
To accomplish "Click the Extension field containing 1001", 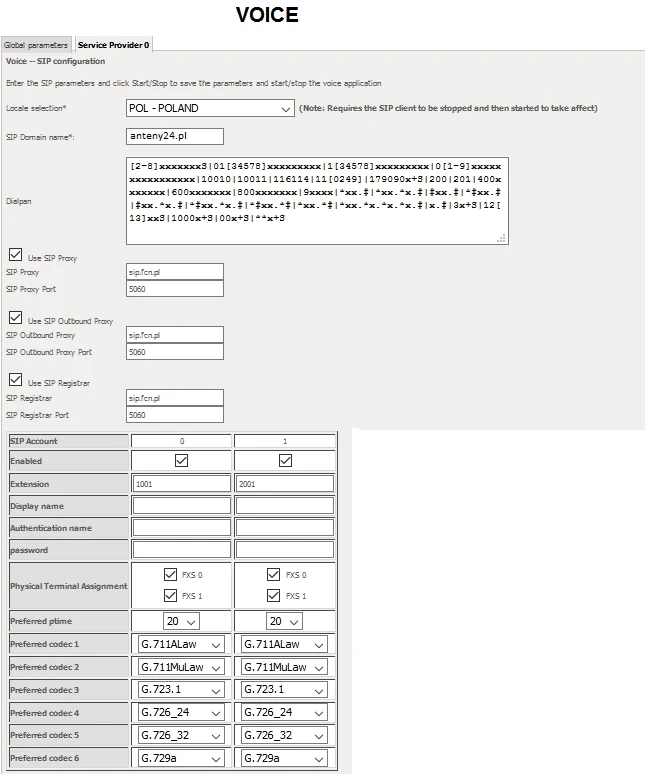I will pyautogui.click(x=181, y=484).
